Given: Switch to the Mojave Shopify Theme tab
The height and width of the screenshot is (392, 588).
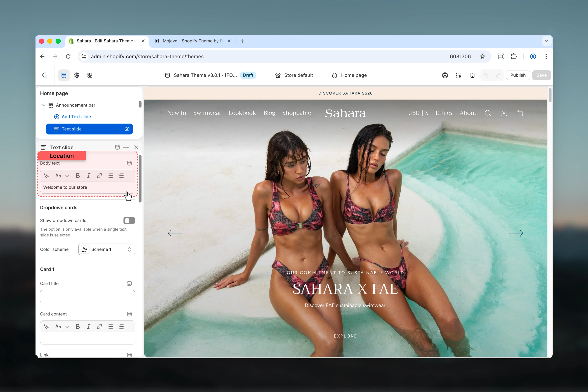Looking at the screenshot, I should tap(192, 41).
